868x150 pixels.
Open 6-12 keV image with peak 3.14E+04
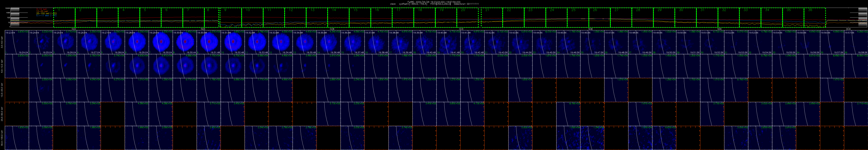(113, 66)
